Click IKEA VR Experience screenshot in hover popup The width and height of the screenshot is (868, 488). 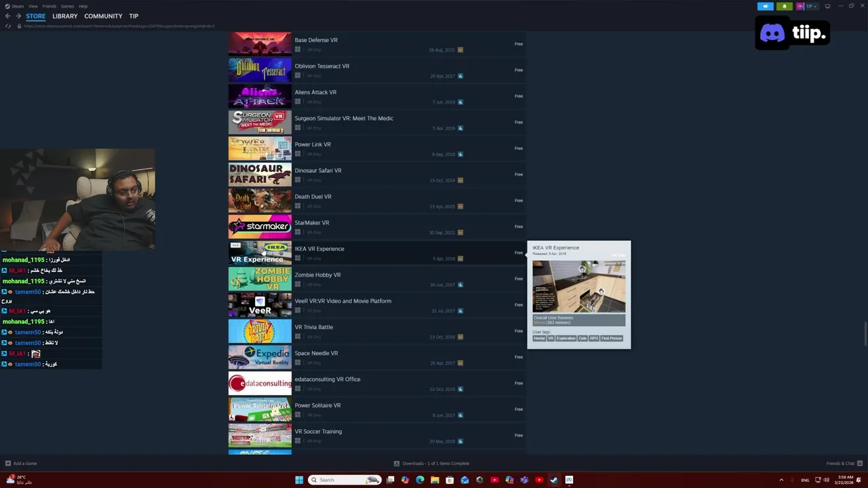[579, 287]
